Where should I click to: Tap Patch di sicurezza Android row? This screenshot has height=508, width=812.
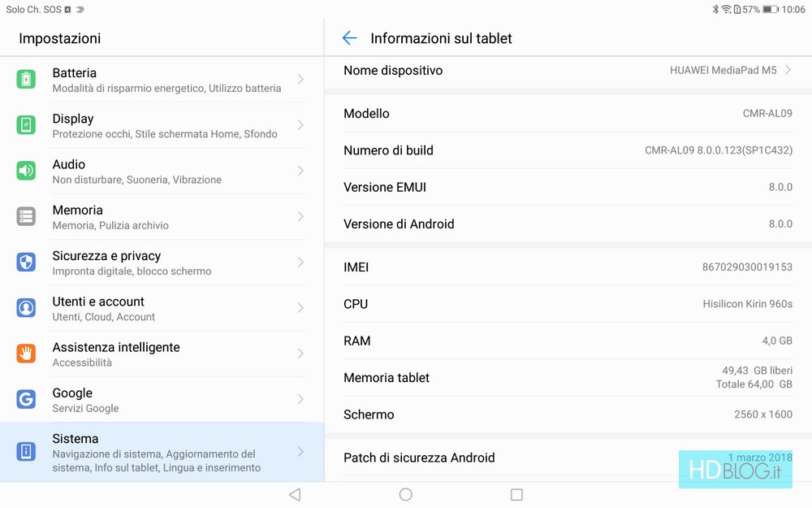pos(568,458)
